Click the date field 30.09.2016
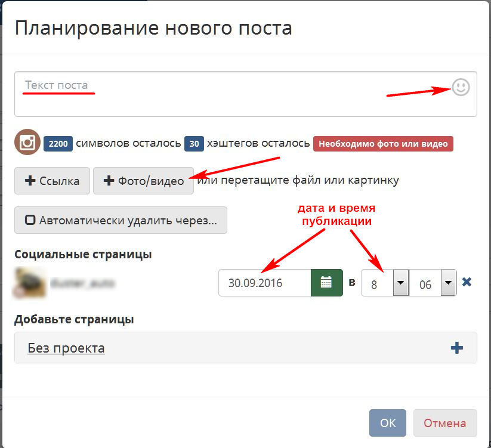 pyautogui.click(x=264, y=283)
